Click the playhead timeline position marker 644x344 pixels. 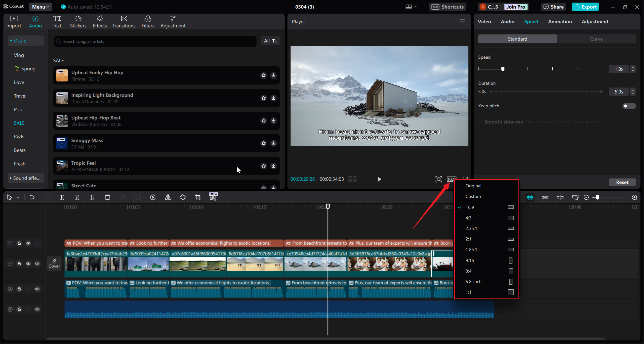coord(328,206)
